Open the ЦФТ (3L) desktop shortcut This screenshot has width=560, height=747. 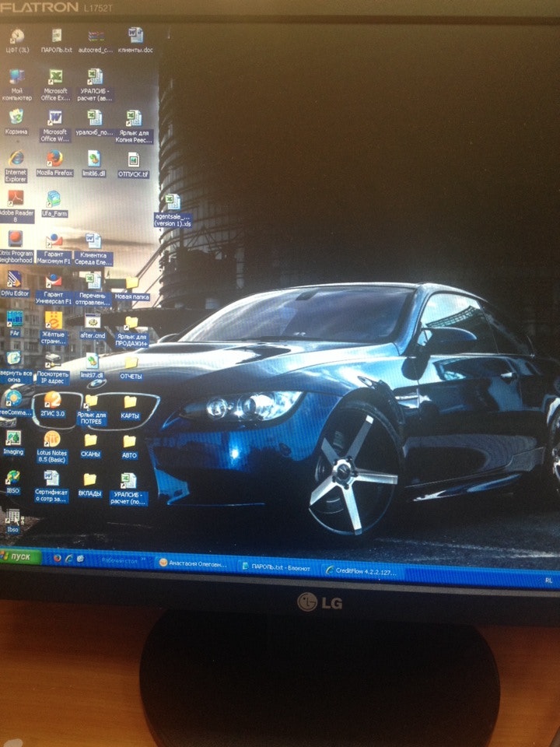tap(17, 40)
